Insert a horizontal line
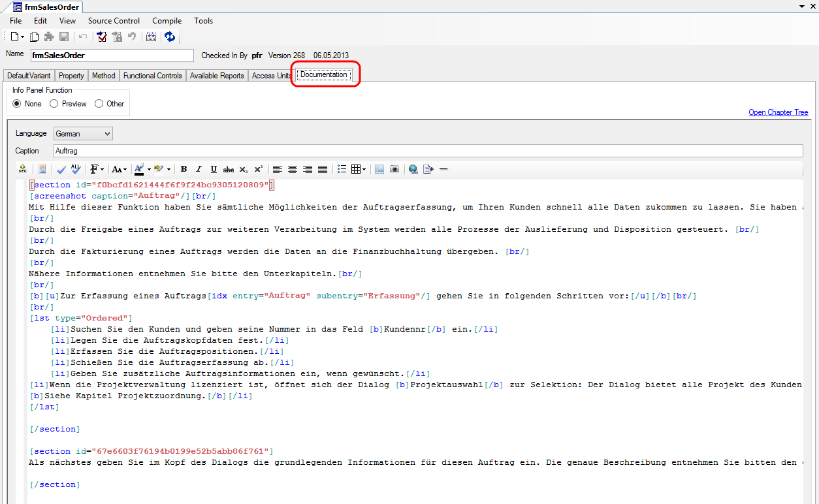 (443, 169)
